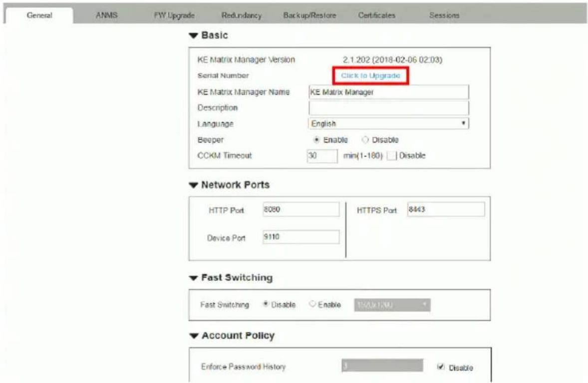Viewport: 588px width, 383px height.
Task: Click the KE Matrix Manager Version label
Action: click(x=246, y=60)
